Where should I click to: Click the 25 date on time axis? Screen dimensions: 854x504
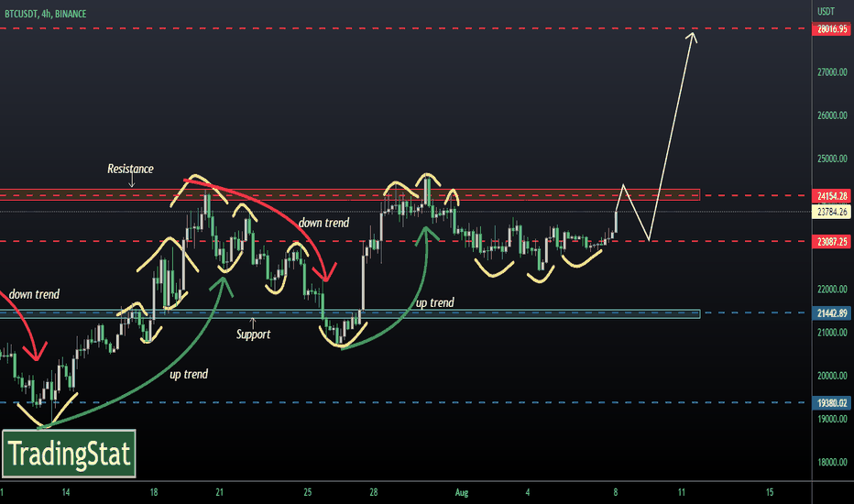click(x=308, y=492)
